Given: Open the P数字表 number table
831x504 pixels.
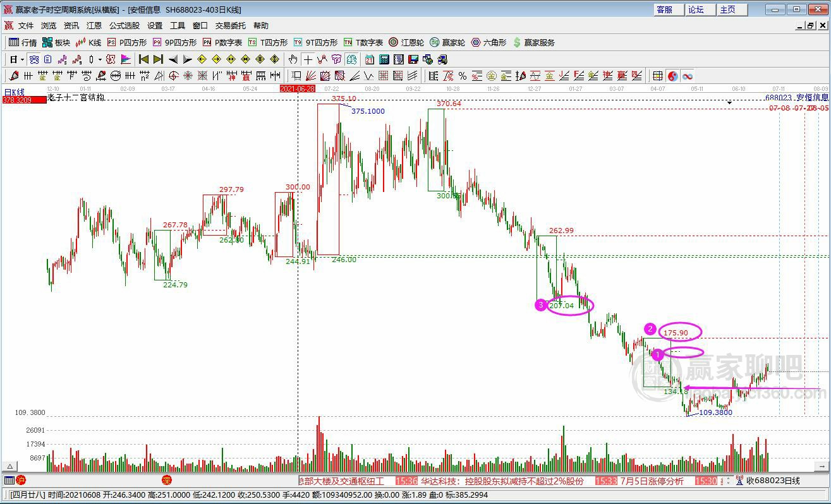Looking at the screenshot, I should (222, 42).
